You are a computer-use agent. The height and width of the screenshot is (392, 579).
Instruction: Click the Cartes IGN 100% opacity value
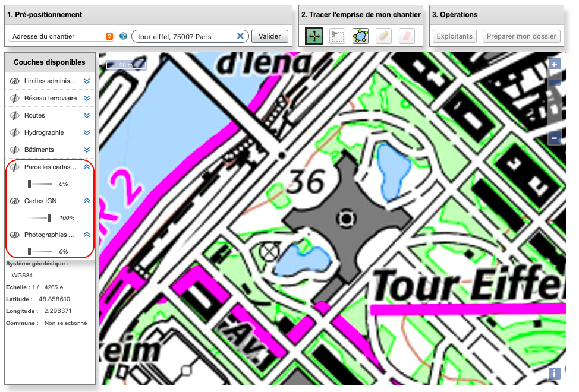[x=67, y=218]
